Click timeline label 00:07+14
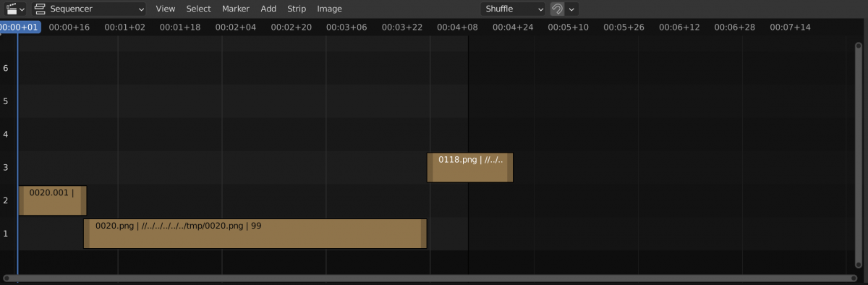The height and width of the screenshot is (285, 868). [x=790, y=27]
